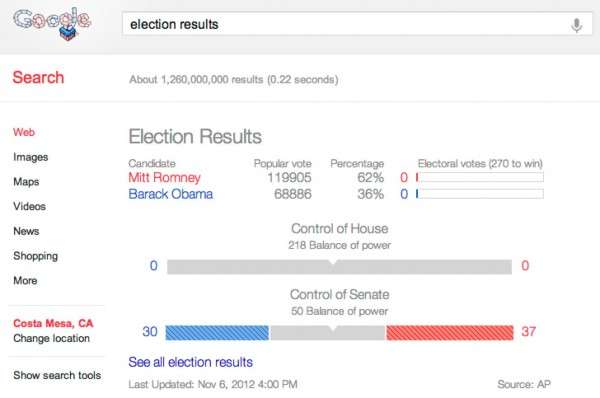Expand Show search tools

(x=57, y=375)
